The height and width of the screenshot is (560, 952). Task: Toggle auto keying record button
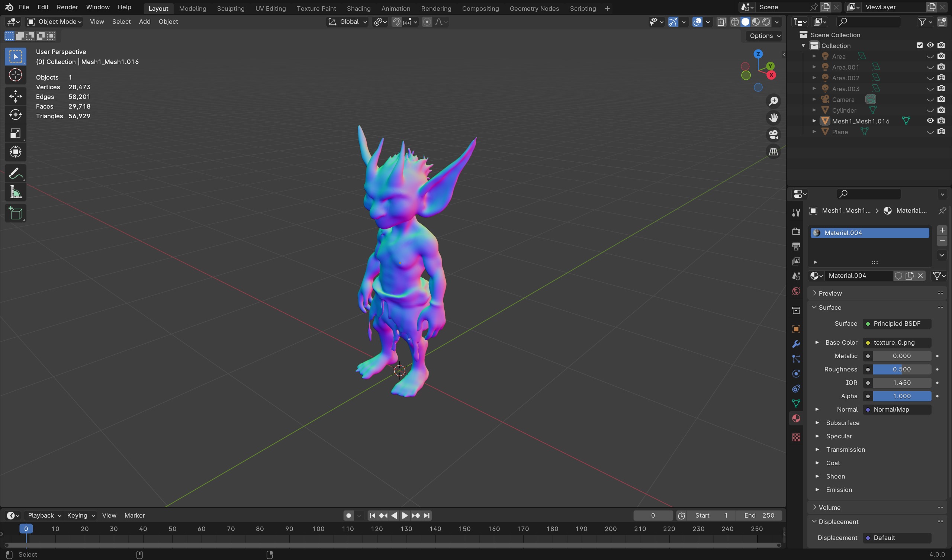[x=348, y=515]
